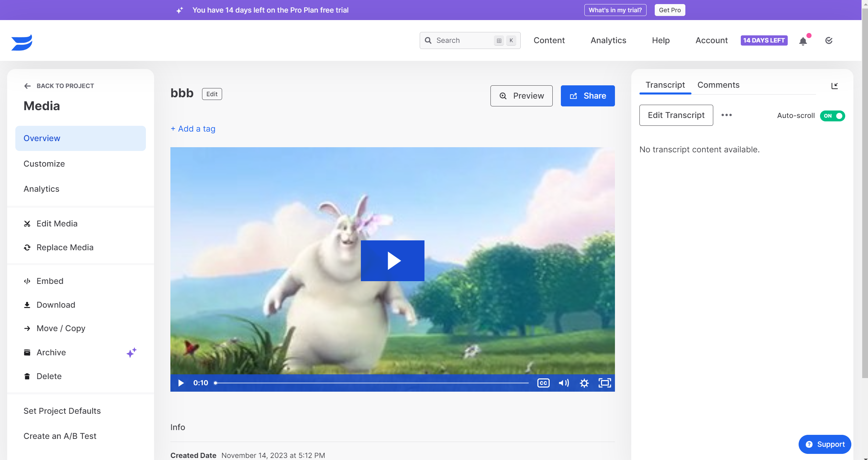The image size is (868, 460).
Task: Open the blue Support chat button
Action: (825, 444)
